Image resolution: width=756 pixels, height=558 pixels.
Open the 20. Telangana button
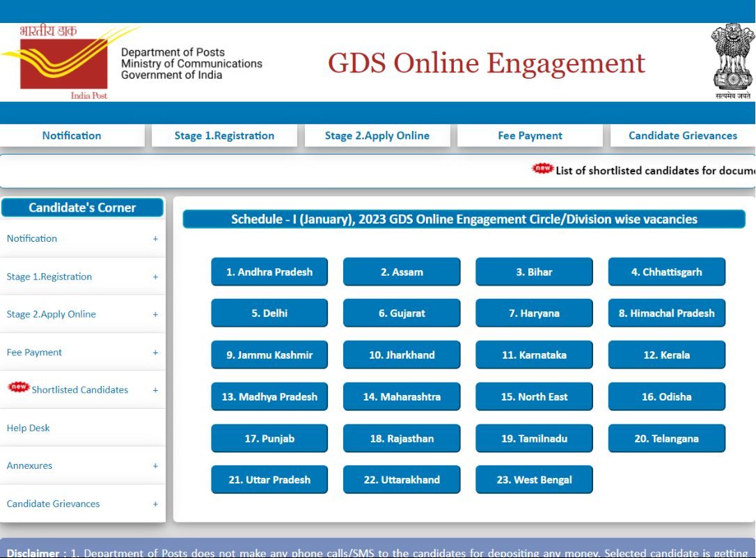667,438
